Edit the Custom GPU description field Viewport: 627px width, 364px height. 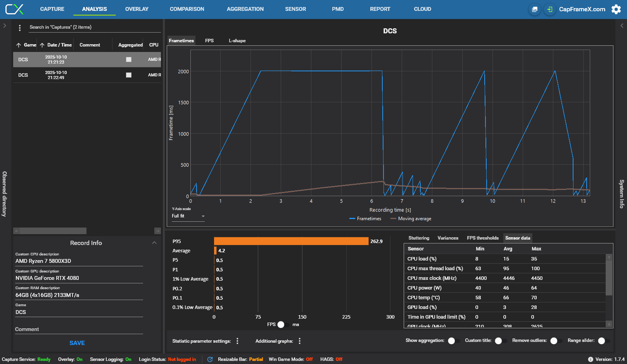[x=79, y=278]
